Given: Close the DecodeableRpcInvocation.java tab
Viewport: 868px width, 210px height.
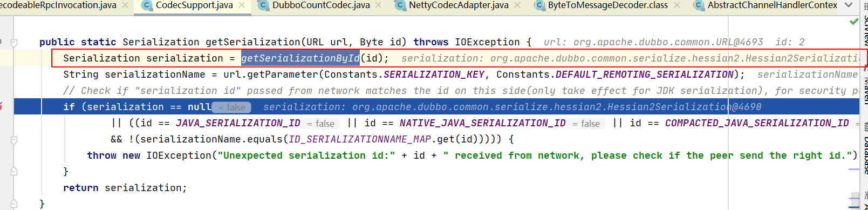Looking at the screenshot, I should (x=125, y=5).
